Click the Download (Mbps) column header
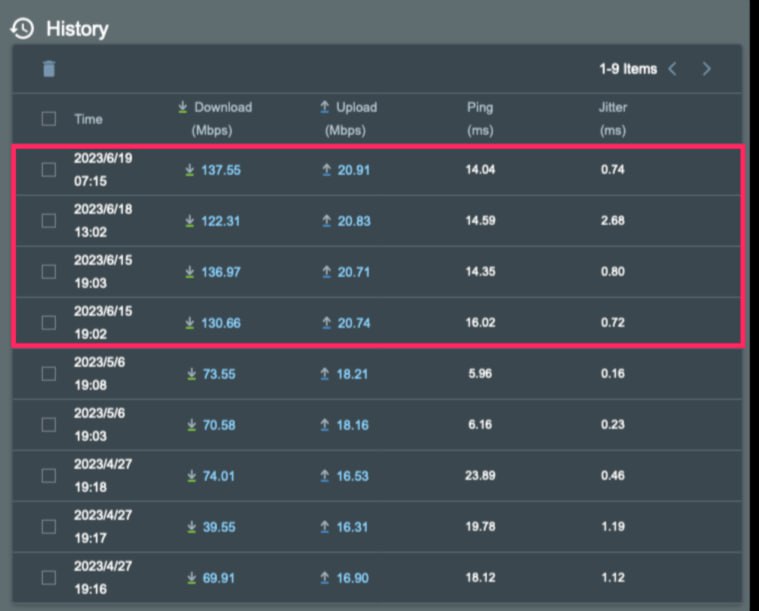759x611 pixels. tap(214, 119)
